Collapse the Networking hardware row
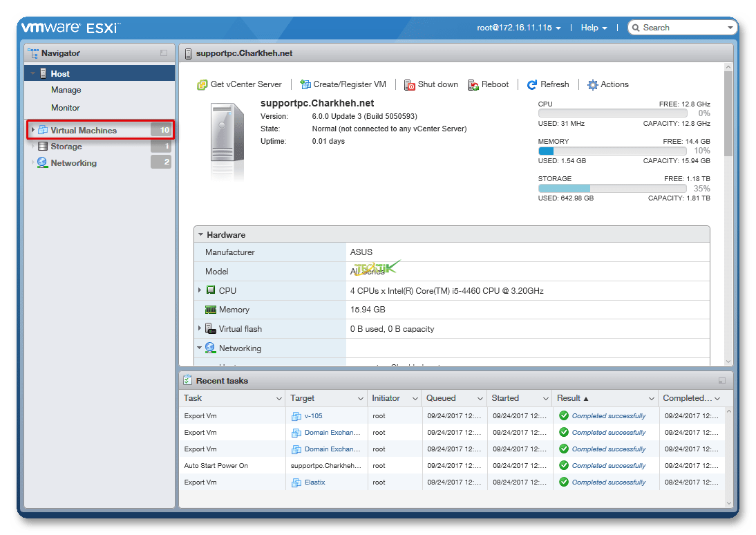 tap(200, 348)
